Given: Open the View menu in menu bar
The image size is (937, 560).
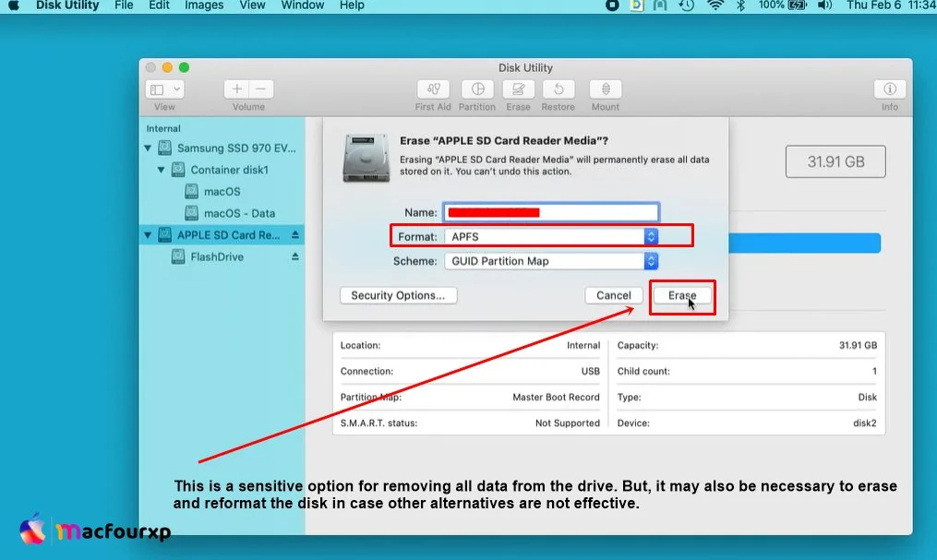Looking at the screenshot, I should (x=252, y=6).
